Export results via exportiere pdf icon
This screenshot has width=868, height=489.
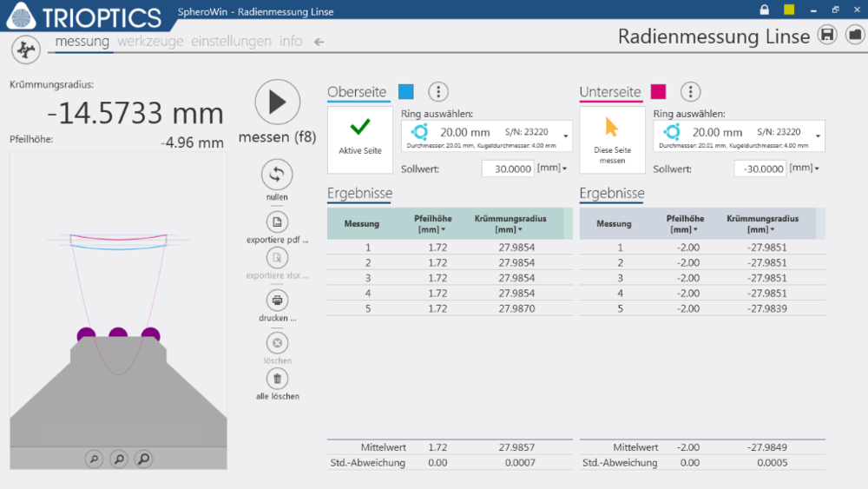[276, 221]
